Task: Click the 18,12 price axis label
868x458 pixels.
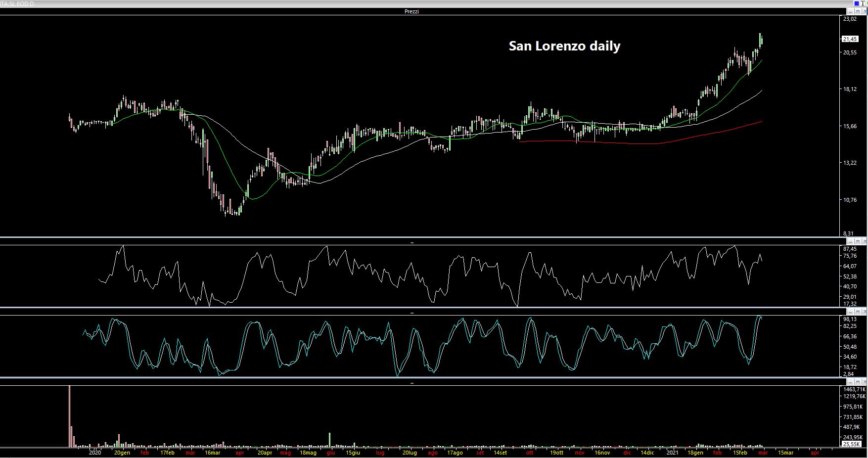Action: pos(850,90)
